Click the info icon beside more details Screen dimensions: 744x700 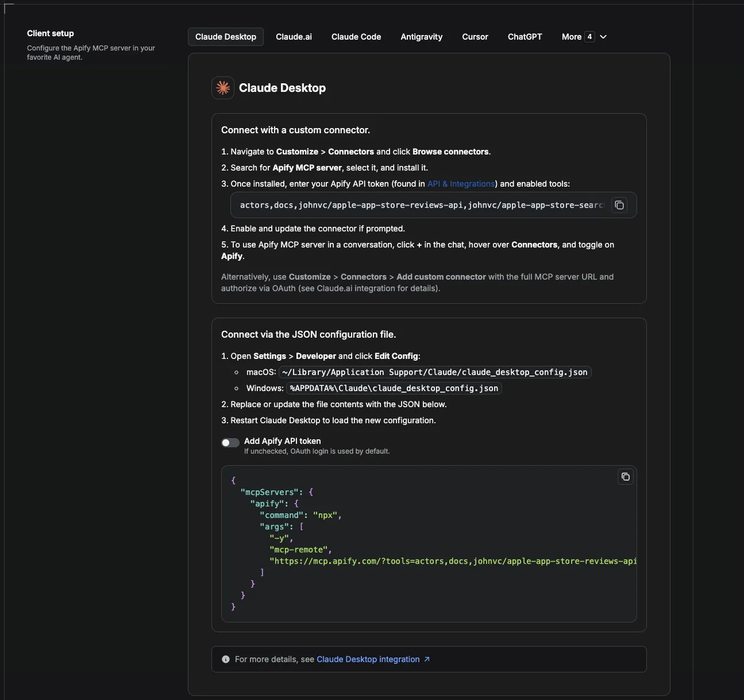[226, 659]
